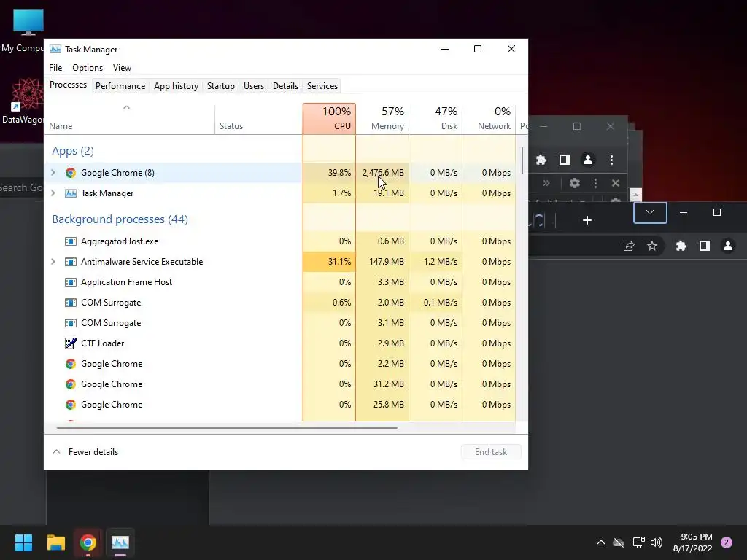747x560 pixels.
Task: Expand the Task Manager app row
Action: (53, 192)
